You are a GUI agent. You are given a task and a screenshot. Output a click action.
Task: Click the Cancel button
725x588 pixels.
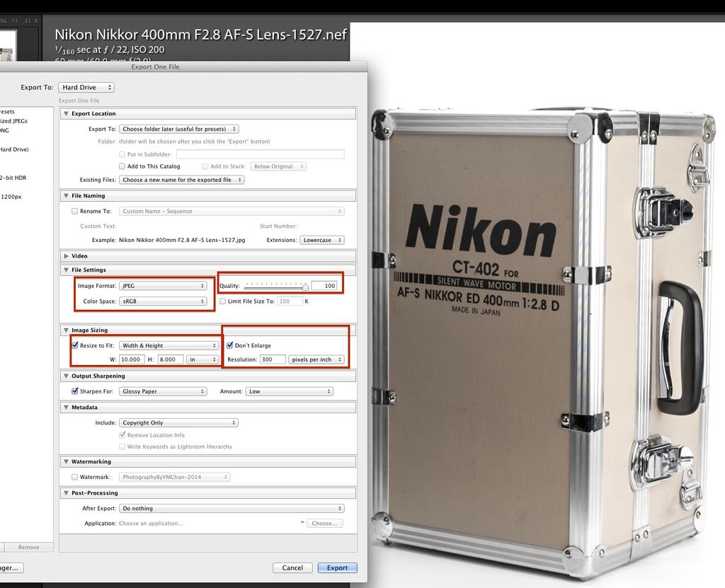292,567
